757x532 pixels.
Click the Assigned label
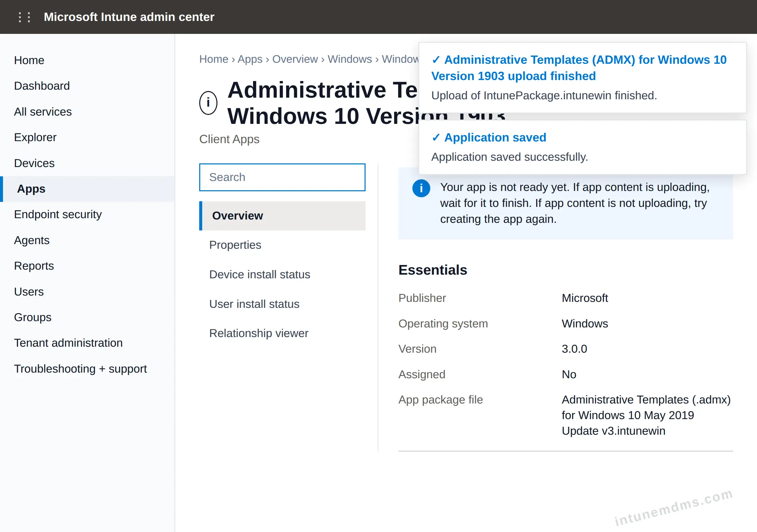point(422,374)
